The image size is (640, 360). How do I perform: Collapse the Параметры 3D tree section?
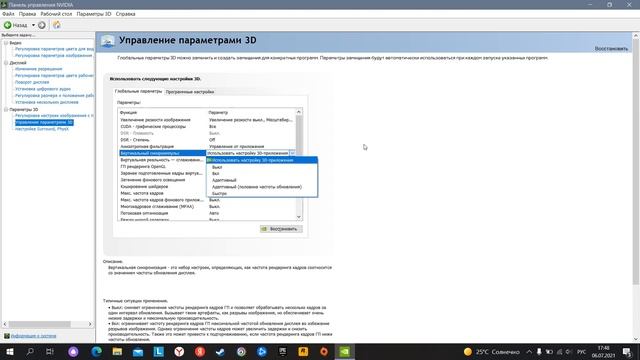6,109
